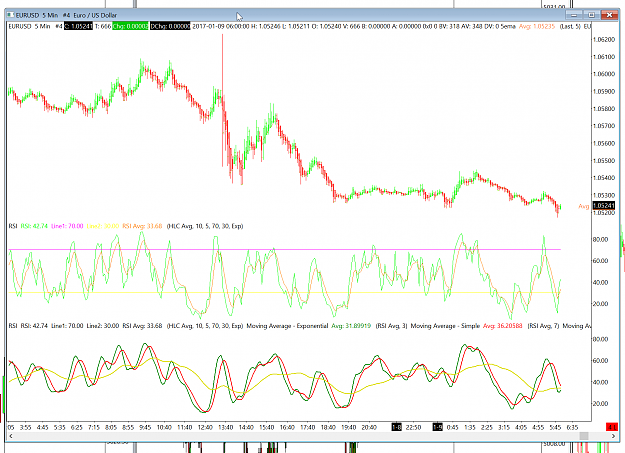Click the 80.00 scale label of upper RSI panel
Image resolution: width=625 pixels, height=453 pixels.
(601, 239)
